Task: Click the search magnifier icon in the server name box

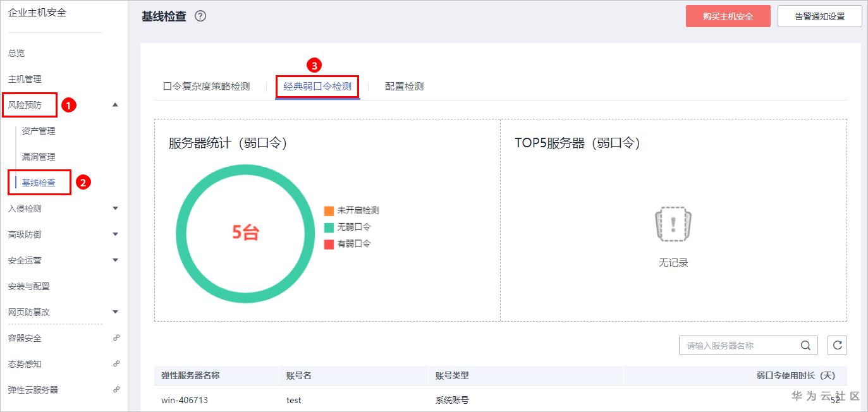Action: point(805,346)
